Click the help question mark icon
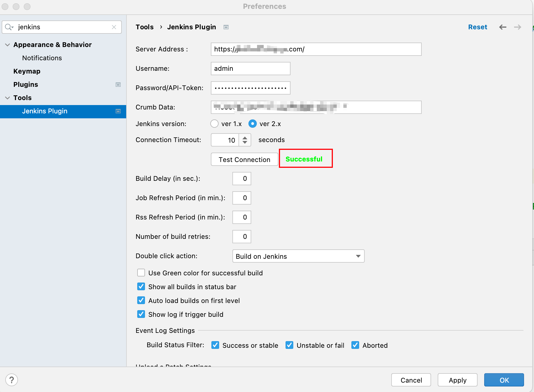 [x=12, y=380]
